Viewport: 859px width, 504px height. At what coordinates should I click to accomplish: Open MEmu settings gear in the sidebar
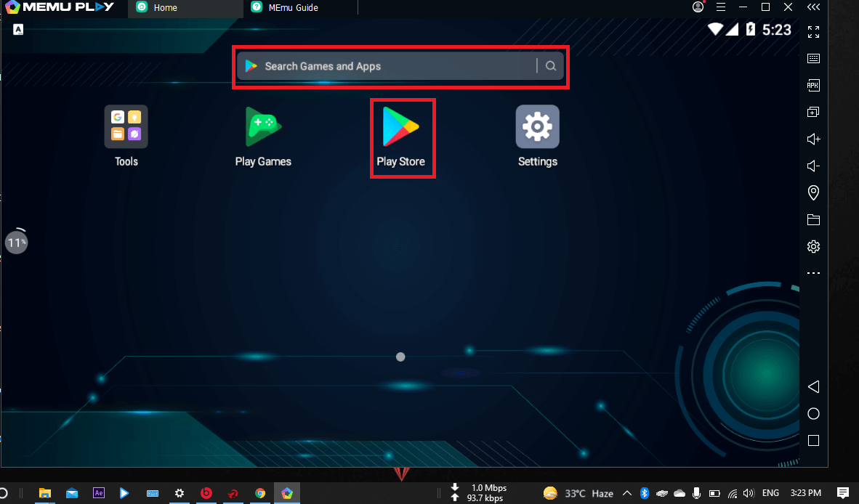click(x=813, y=246)
